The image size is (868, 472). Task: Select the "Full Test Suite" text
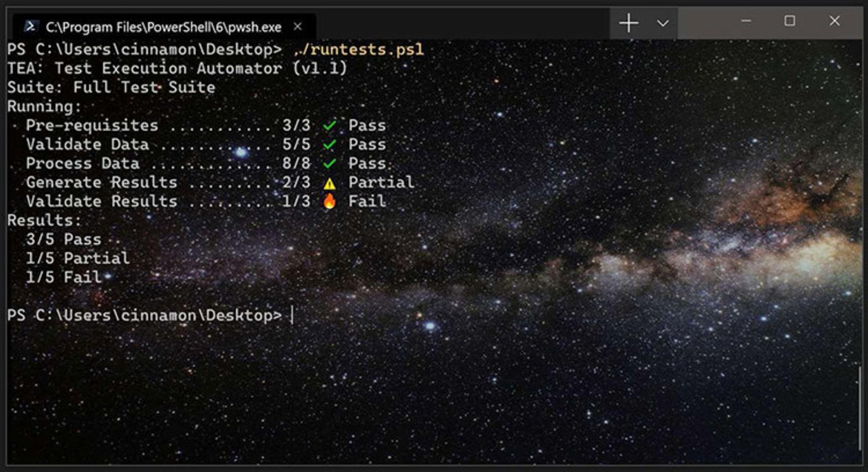tap(144, 87)
